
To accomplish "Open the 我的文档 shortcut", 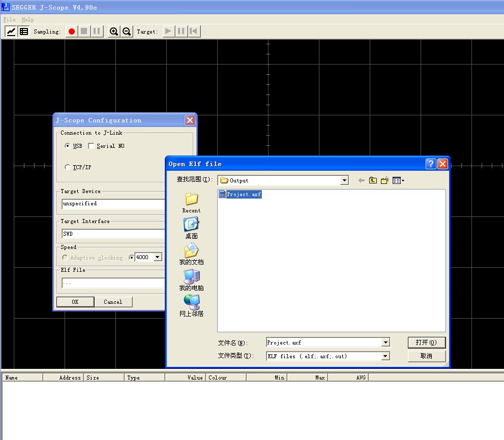I will coord(191,254).
